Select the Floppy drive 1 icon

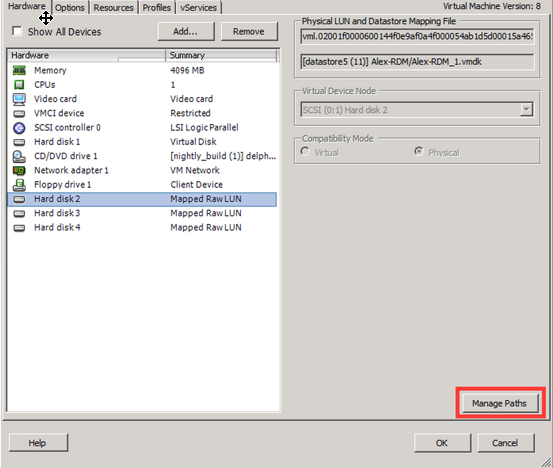click(x=19, y=185)
